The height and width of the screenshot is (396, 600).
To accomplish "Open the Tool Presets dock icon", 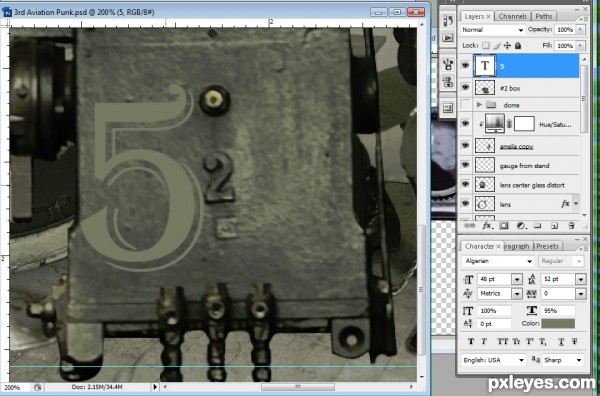I will click(448, 64).
